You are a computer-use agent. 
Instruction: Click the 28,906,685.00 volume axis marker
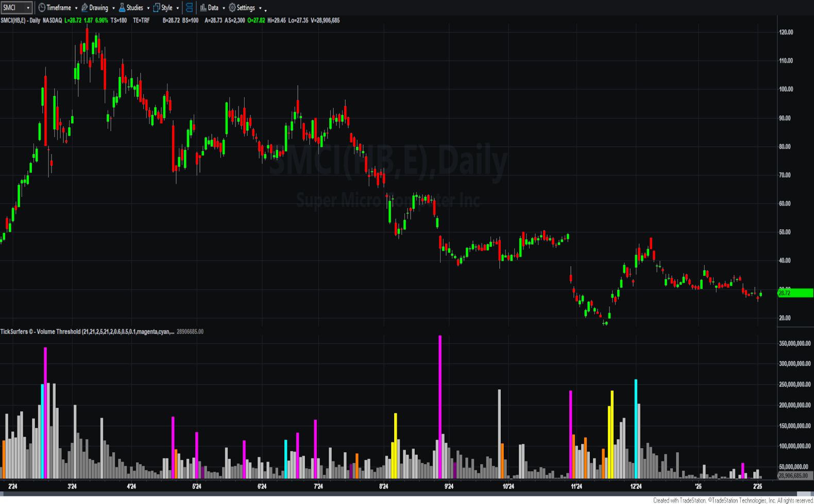(x=795, y=476)
